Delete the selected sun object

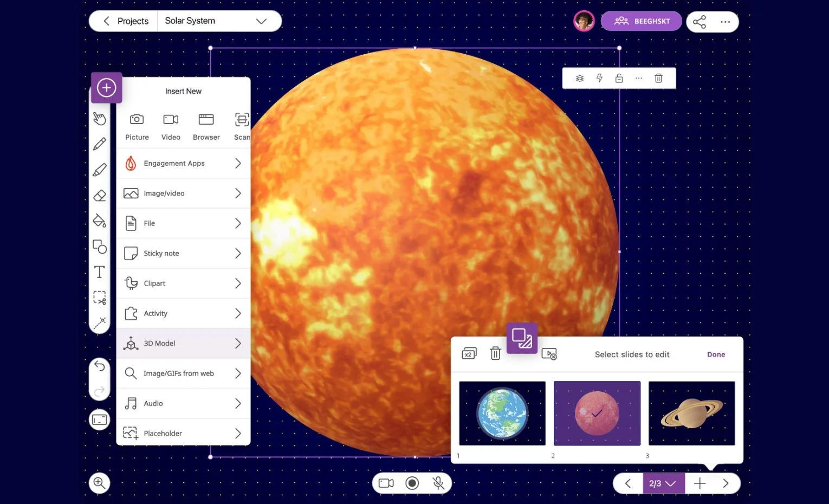pyautogui.click(x=658, y=78)
